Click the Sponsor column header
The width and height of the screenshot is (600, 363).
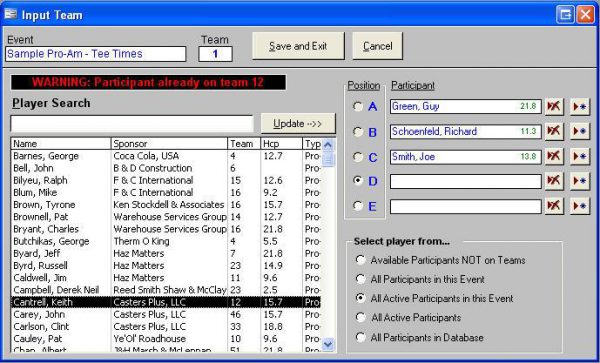pos(169,144)
